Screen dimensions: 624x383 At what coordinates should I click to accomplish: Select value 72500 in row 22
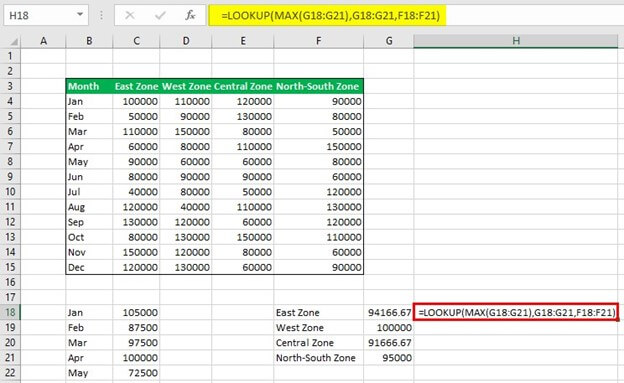pyautogui.click(x=136, y=373)
